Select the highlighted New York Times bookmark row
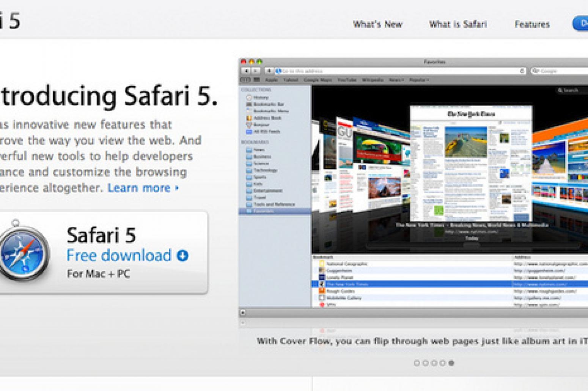The width and height of the screenshot is (588, 391). point(450,284)
